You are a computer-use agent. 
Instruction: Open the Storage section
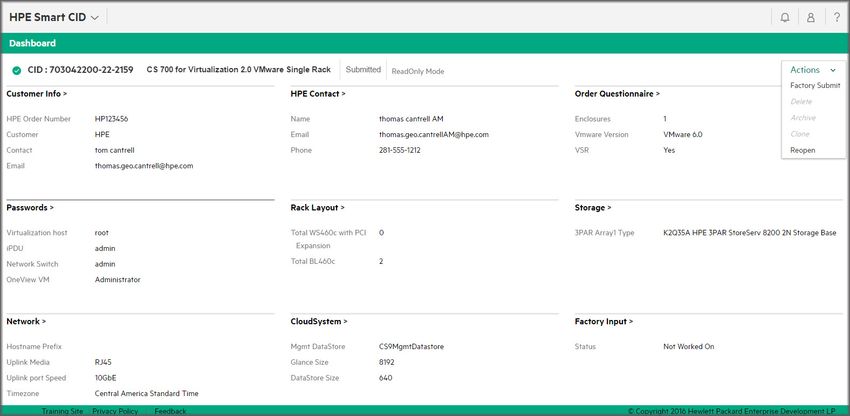(x=593, y=208)
